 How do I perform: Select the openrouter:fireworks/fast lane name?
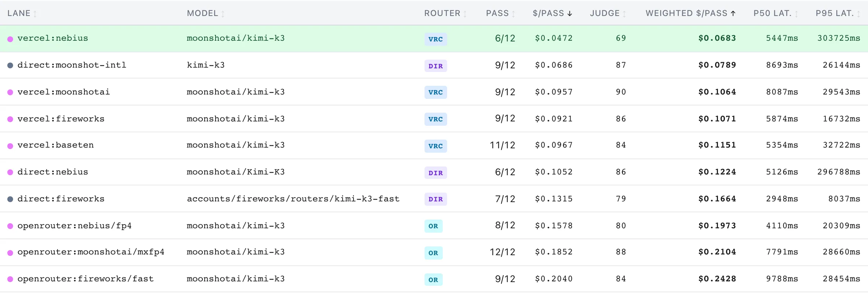point(86,279)
